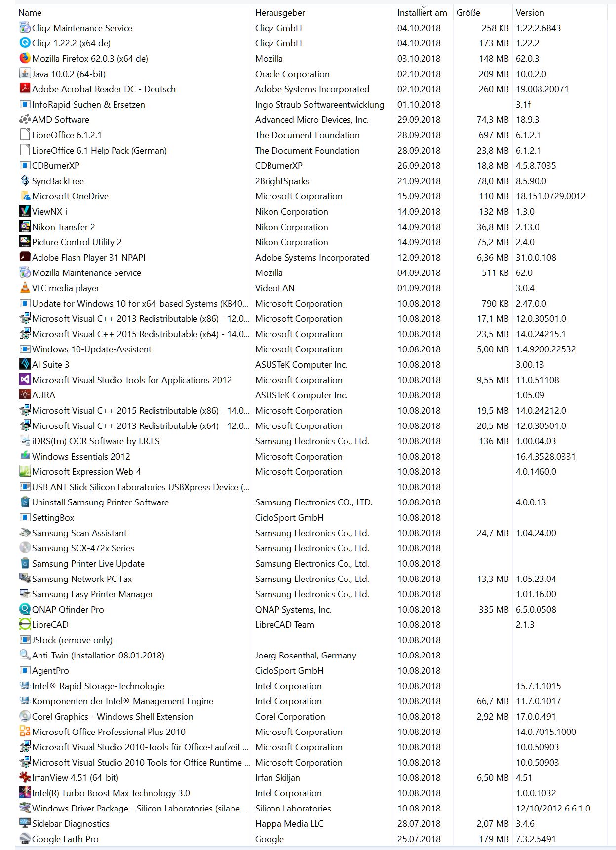Select the Microsoft Expression Web 4 icon
The image size is (616, 850).
[25, 471]
